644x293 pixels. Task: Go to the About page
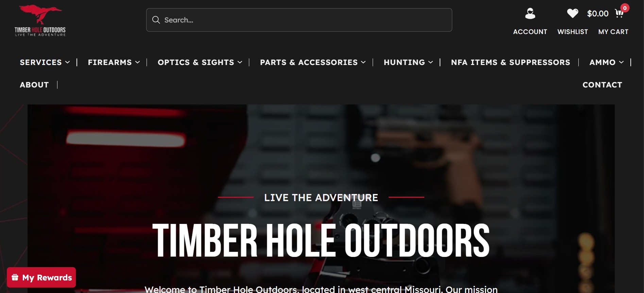tap(34, 85)
